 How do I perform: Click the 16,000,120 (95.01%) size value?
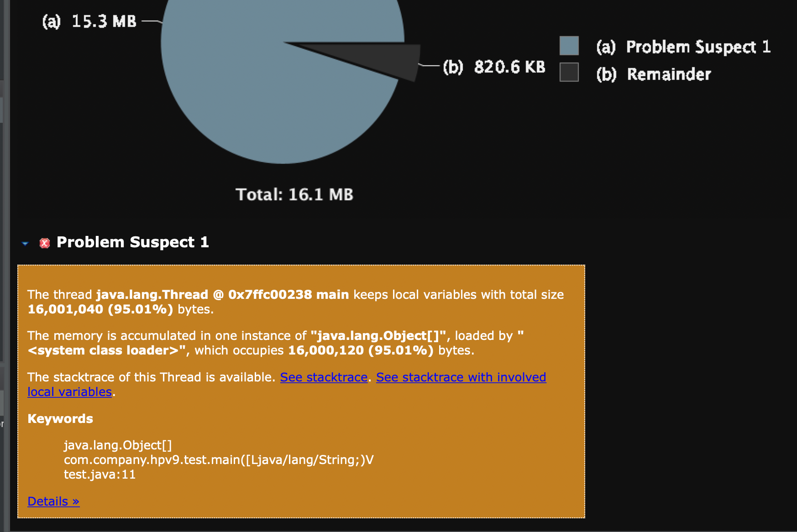(x=361, y=350)
